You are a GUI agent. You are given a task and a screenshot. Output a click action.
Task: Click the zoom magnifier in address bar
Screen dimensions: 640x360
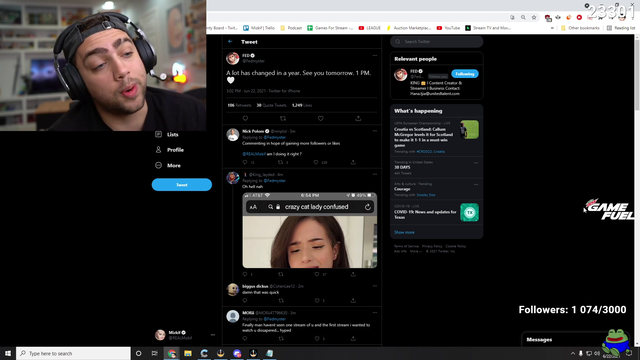(523, 18)
